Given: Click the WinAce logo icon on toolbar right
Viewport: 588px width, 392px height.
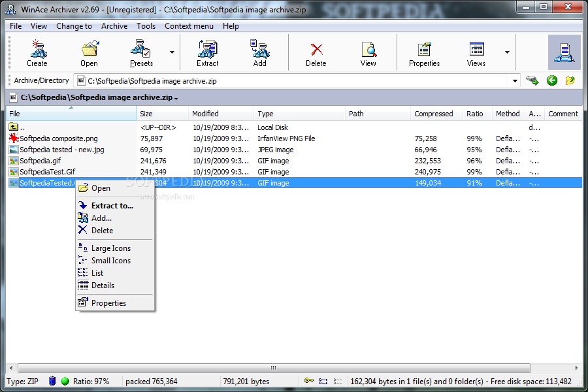Looking at the screenshot, I should pyautogui.click(x=564, y=52).
